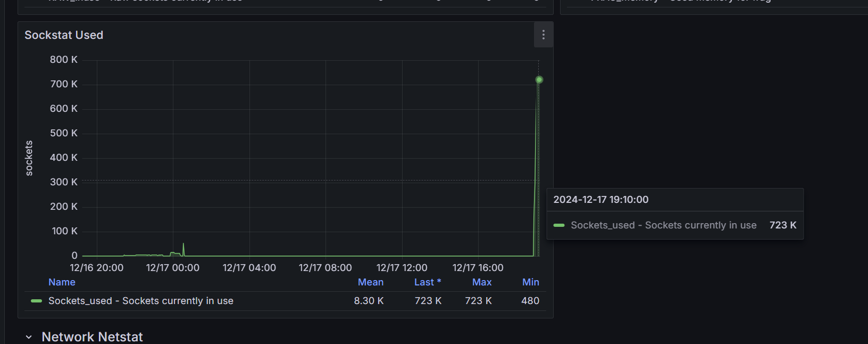Select the tooltip timestamp 2024-12-17 19:10:00

(x=600, y=200)
